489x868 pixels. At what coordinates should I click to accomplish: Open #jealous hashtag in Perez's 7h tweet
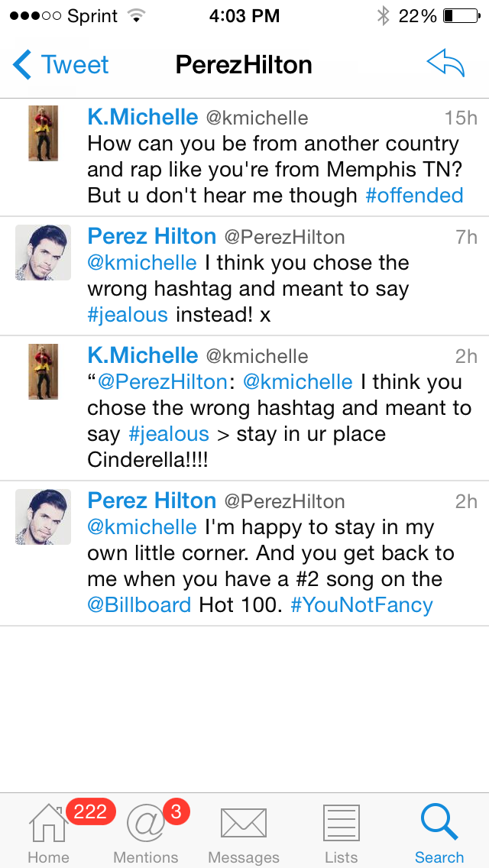(128, 315)
